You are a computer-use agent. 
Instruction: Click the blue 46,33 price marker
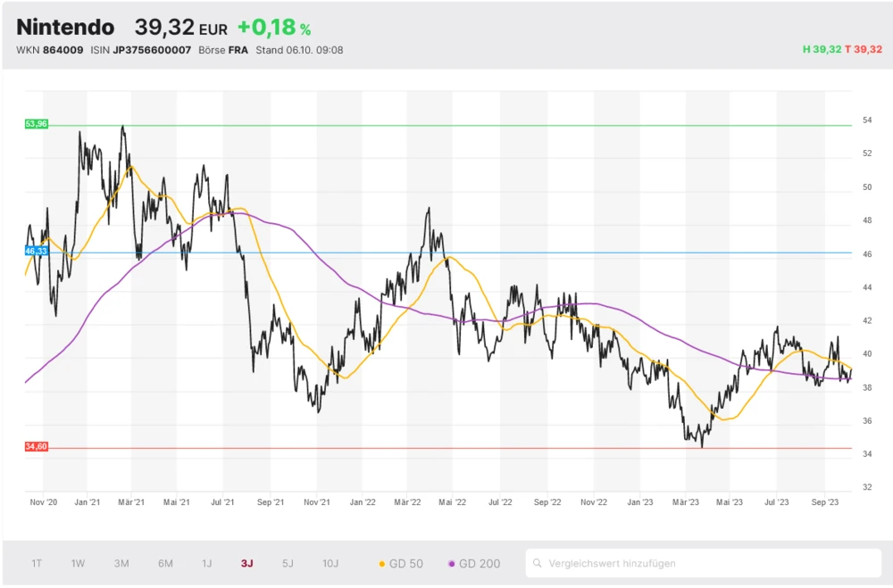(x=36, y=252)
